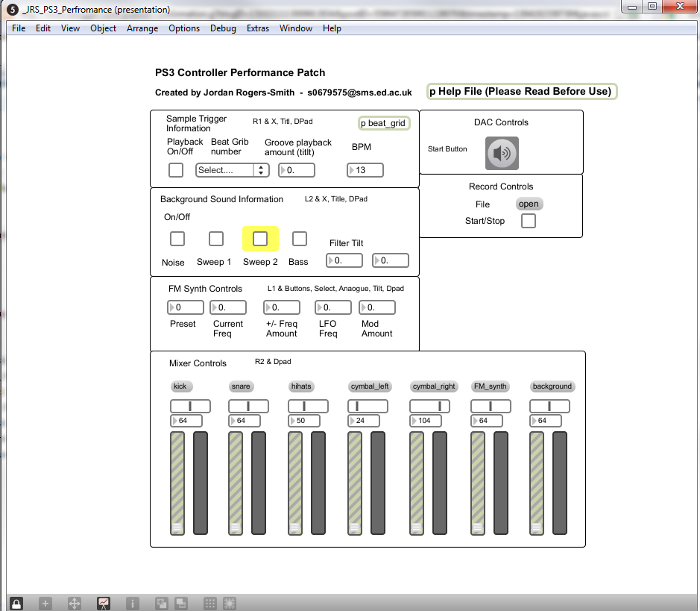Click the FM_synth striped gain fader
Screen dimensions: 700x611
[478, 483]
